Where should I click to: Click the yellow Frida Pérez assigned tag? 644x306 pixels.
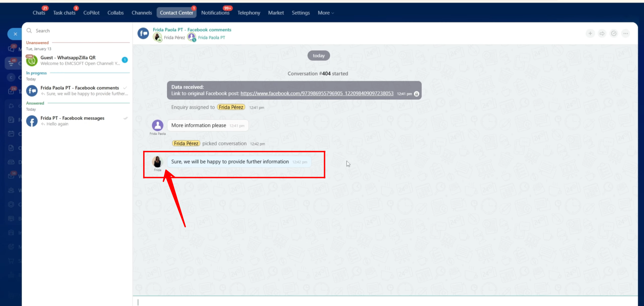[x=231, y=107]
